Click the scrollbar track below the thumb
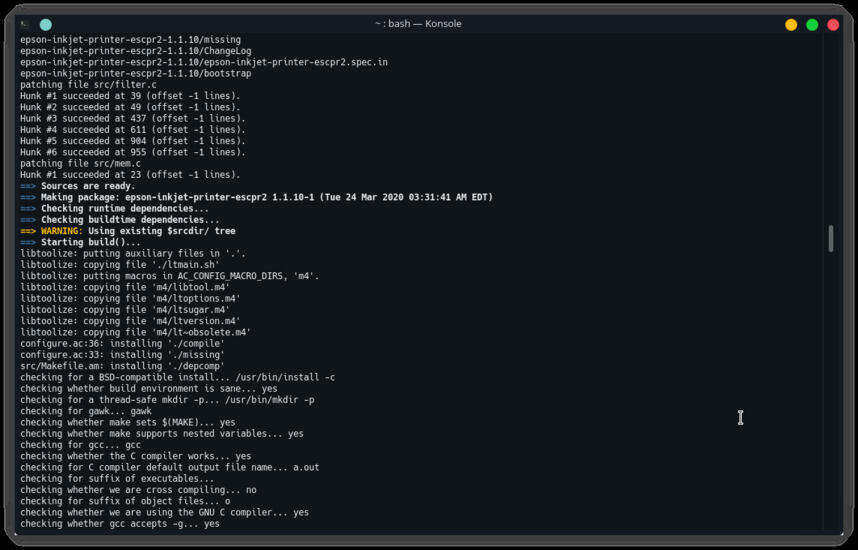Viewport: 858px width, 550px height. coord(831,389)
